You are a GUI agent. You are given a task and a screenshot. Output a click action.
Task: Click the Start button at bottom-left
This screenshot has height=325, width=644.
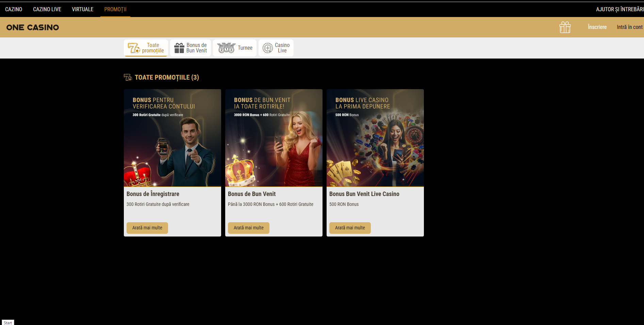8,323
